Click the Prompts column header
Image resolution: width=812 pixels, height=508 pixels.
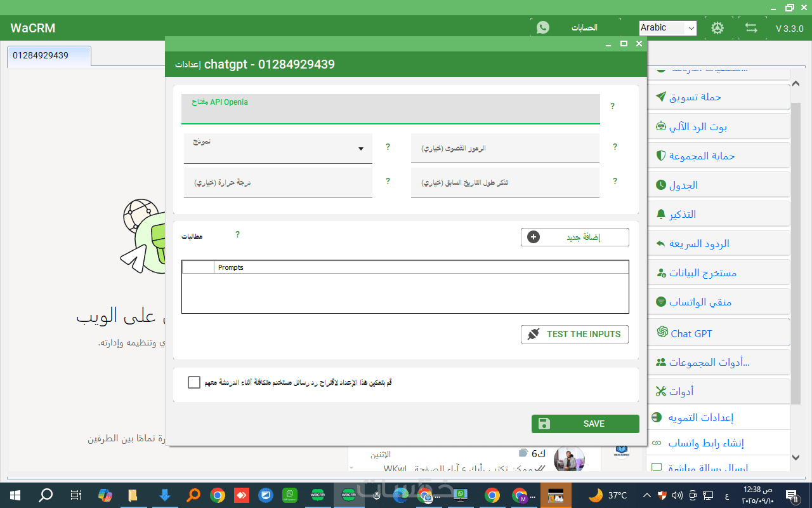pos(421,267)
